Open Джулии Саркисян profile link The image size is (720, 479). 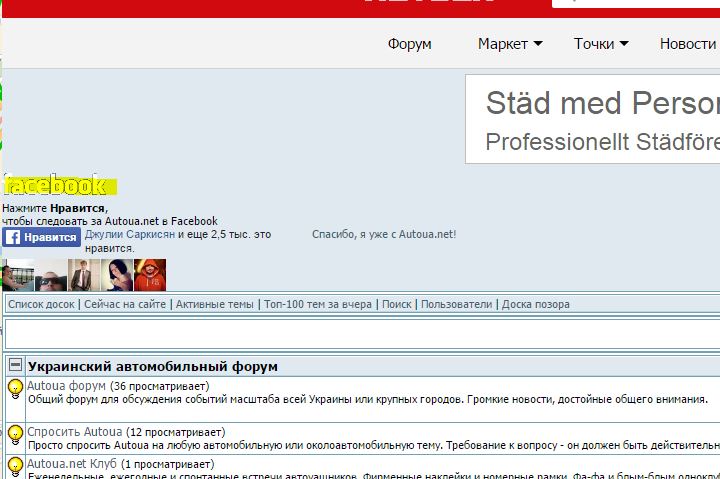(130, 234)
